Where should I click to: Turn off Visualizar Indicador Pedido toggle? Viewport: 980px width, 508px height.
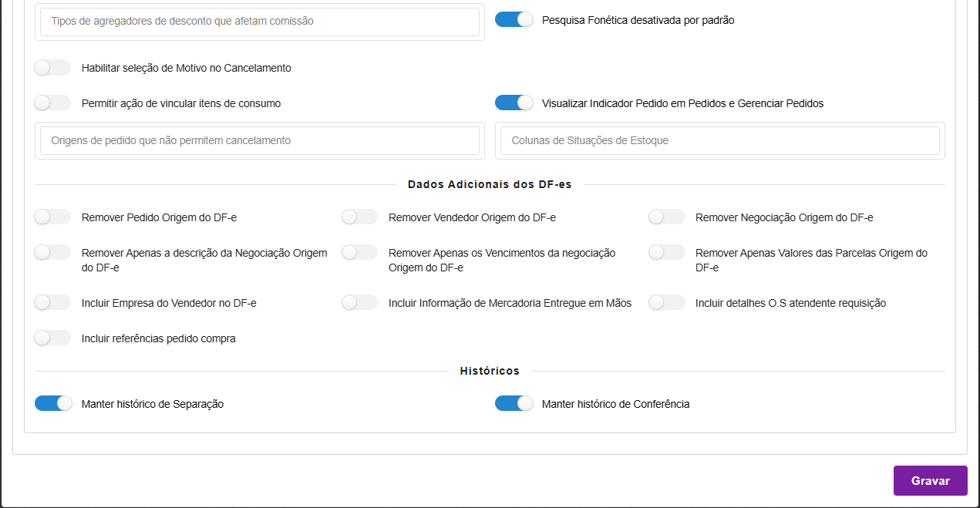(x=514, y=102)
